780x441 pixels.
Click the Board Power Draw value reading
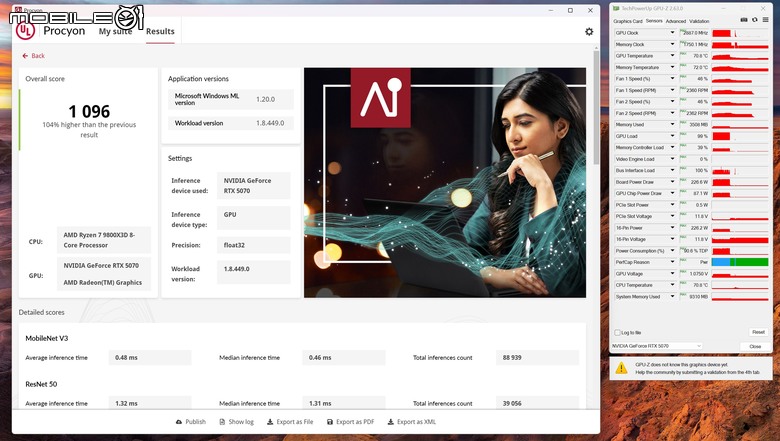point(694,182)
